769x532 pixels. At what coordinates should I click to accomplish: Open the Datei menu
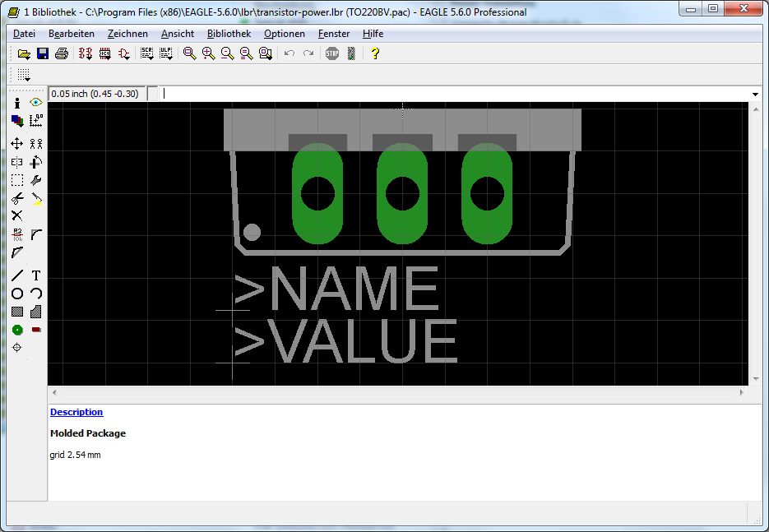click(24, 34)
